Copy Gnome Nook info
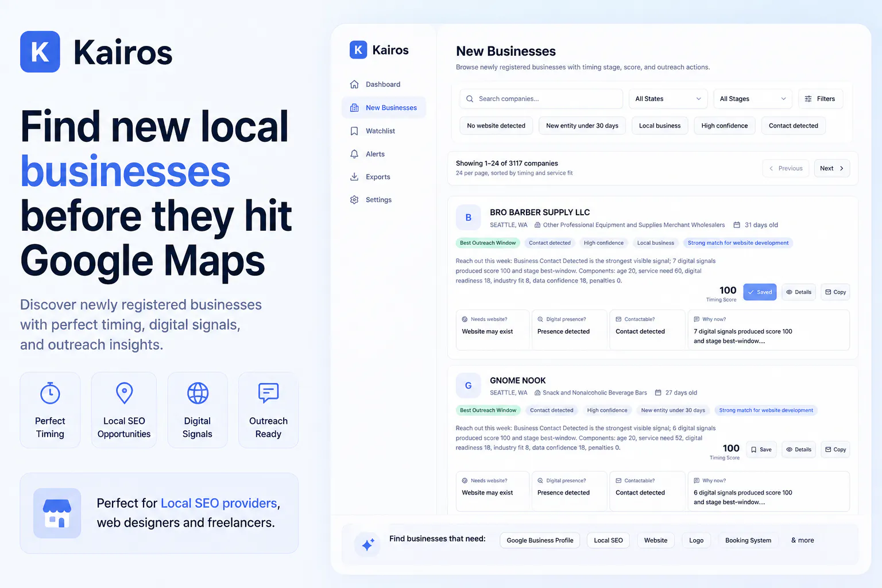Image resolution: width=882 pixels, height=588 pixels. 835,450
